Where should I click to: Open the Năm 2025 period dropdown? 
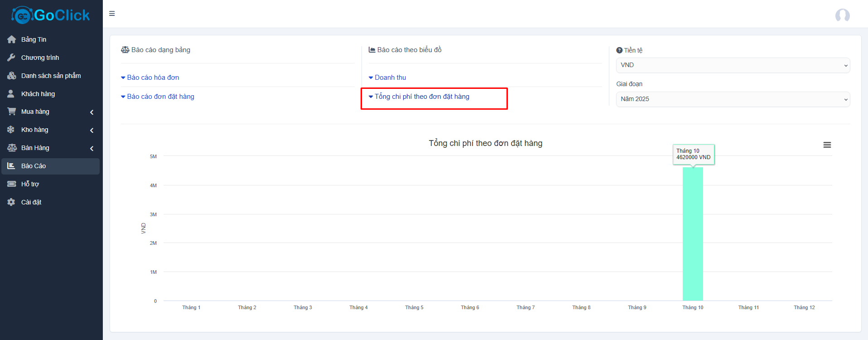click(x=733, y=99)
